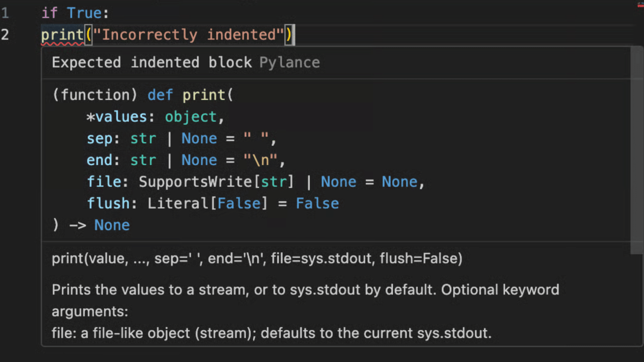Click the 'flush' parameter name

coord(108,203)
